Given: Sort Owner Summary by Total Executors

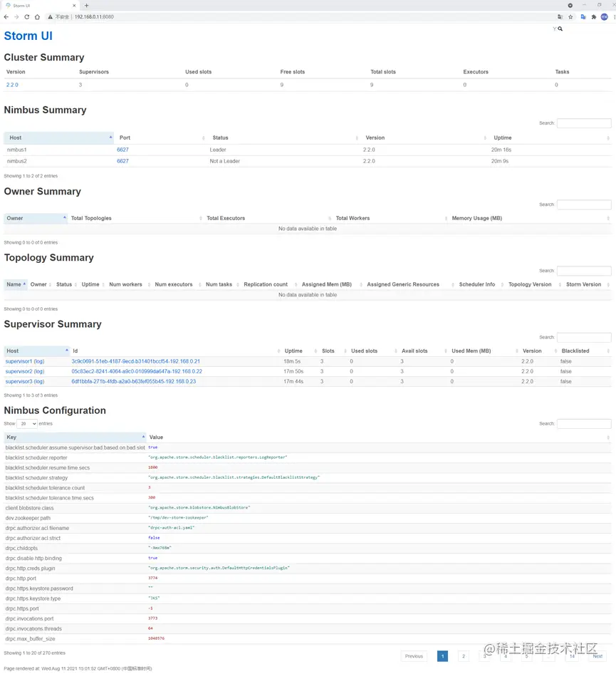Looking at the screenshot, I should [268, 218].
